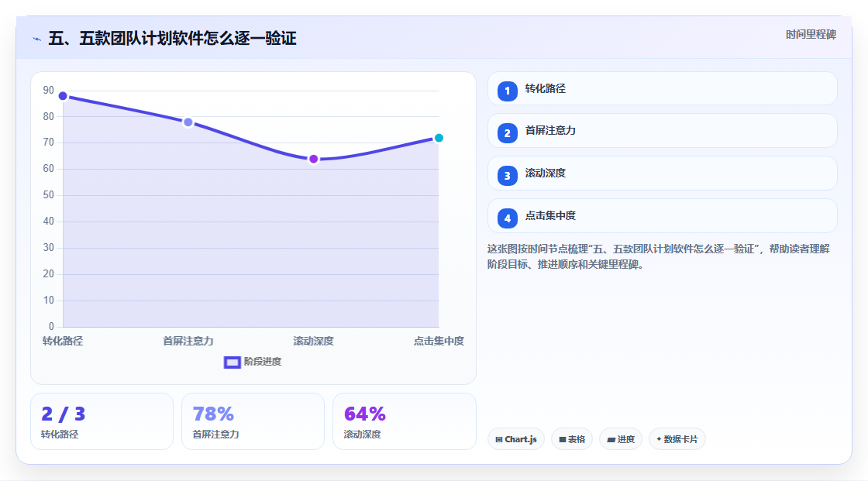Image resolution: width=868 pixels, height=481 pixels.
Task: Select the 表格 tag
Action: [x=572, y=439]
